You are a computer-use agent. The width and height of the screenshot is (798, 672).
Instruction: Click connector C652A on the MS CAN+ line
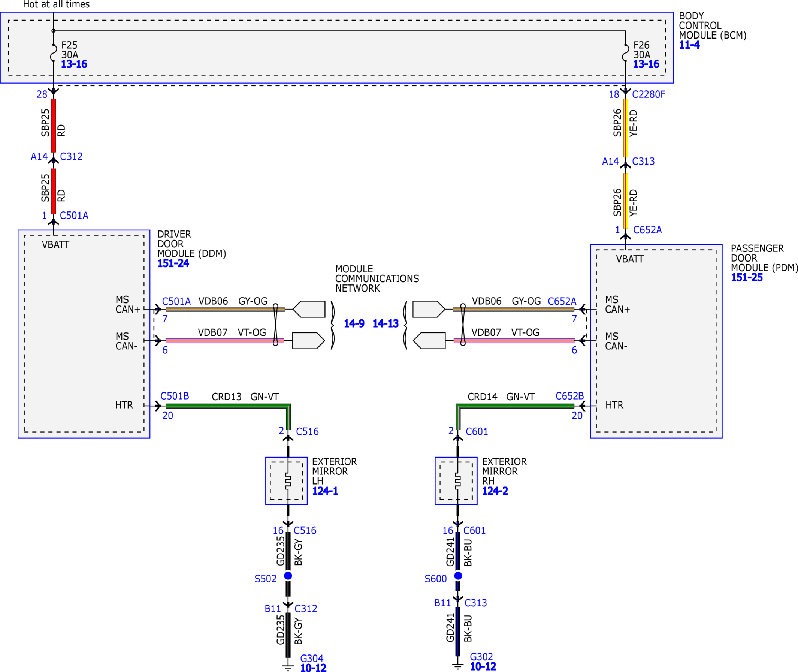tap(562, 301)
